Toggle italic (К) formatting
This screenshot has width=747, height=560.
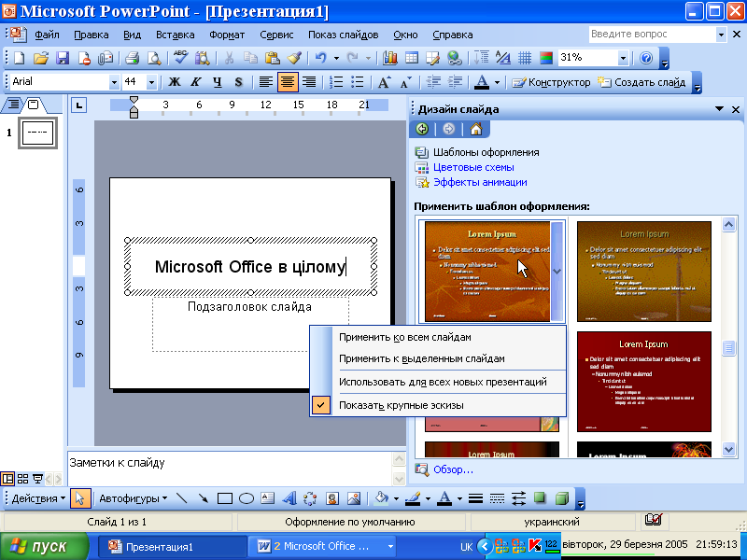point(196,82)
